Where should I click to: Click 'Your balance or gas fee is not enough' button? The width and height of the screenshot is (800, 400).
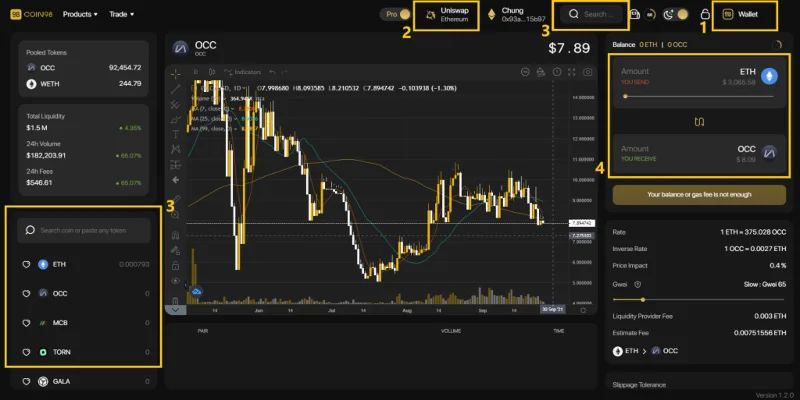click(699, 195)
